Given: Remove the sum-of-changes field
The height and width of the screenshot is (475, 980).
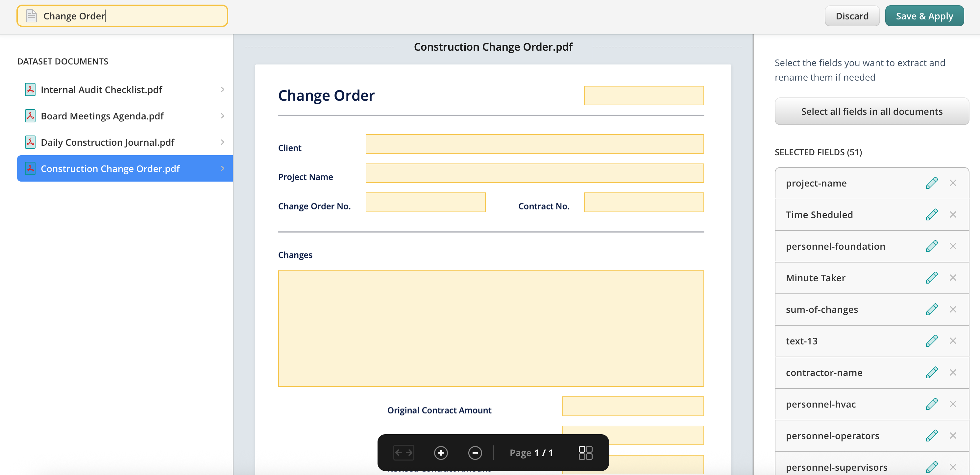Looking at the screenshot, I should 953,310.
